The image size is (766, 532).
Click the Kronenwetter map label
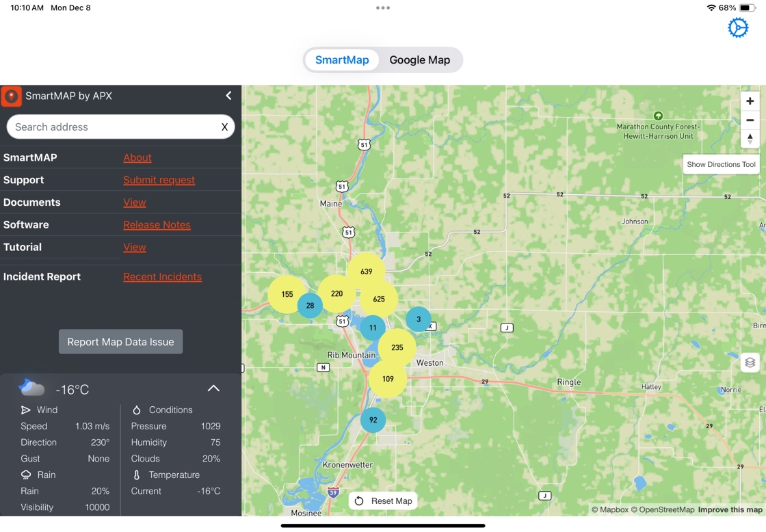click(347, 465)
